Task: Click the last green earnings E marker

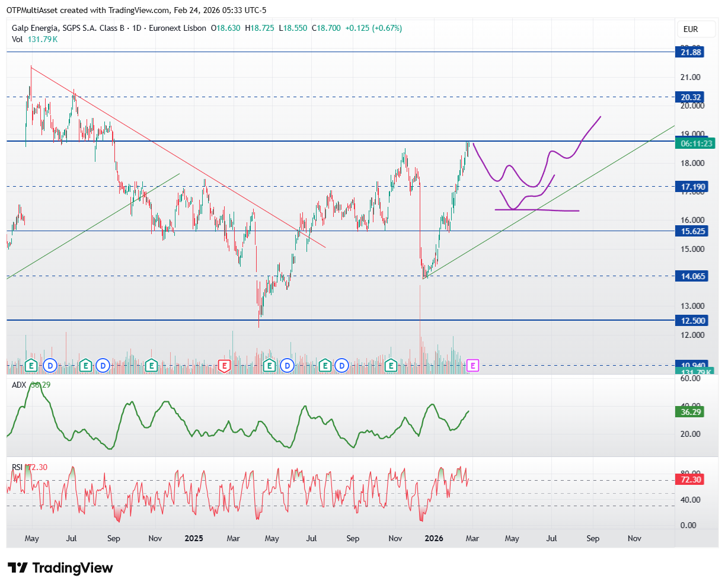Action: click(391, 366)
